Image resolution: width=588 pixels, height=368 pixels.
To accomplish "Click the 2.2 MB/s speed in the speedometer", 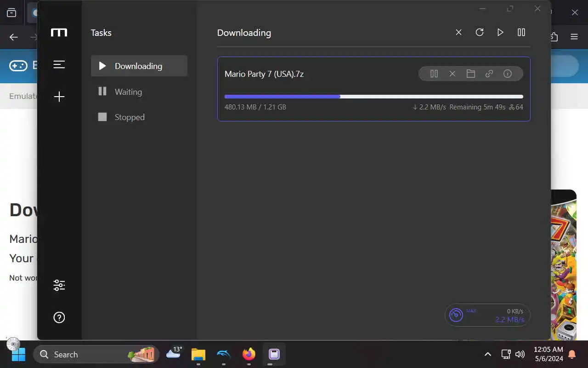I will [x=509, y=319].
